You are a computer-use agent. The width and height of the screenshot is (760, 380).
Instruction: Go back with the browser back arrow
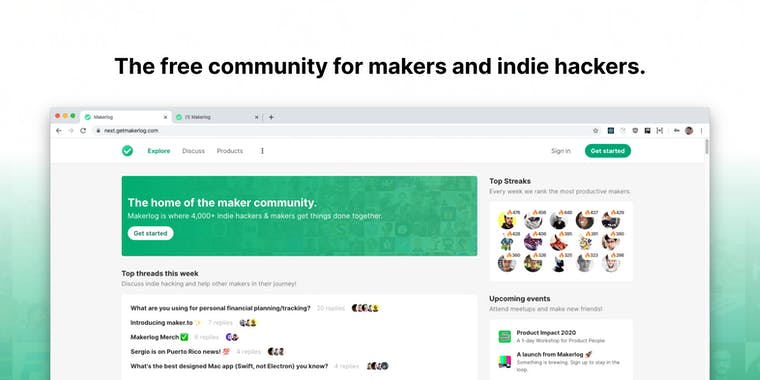pyautogui.click(x=59, y=130)
